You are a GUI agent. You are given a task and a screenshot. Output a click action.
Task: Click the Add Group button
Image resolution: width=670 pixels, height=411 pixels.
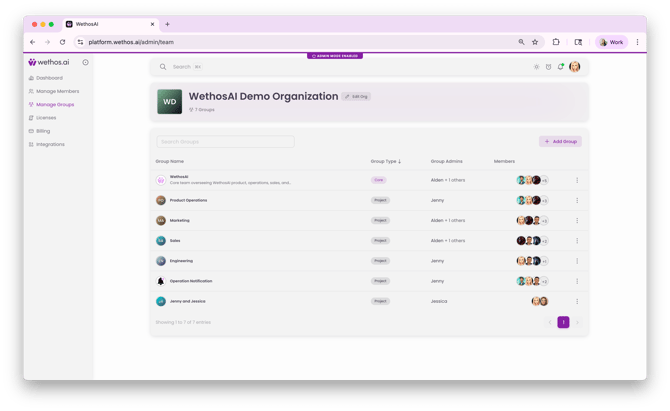coord(560,142)
